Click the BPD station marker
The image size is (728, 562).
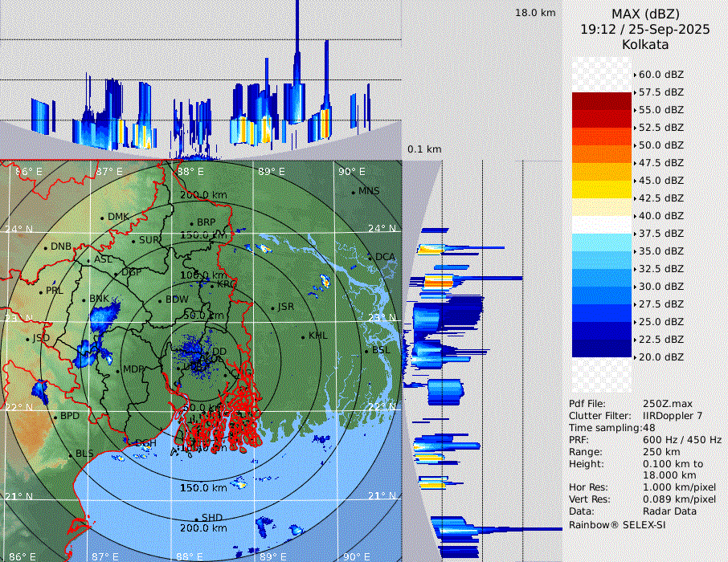click(55, 417)
